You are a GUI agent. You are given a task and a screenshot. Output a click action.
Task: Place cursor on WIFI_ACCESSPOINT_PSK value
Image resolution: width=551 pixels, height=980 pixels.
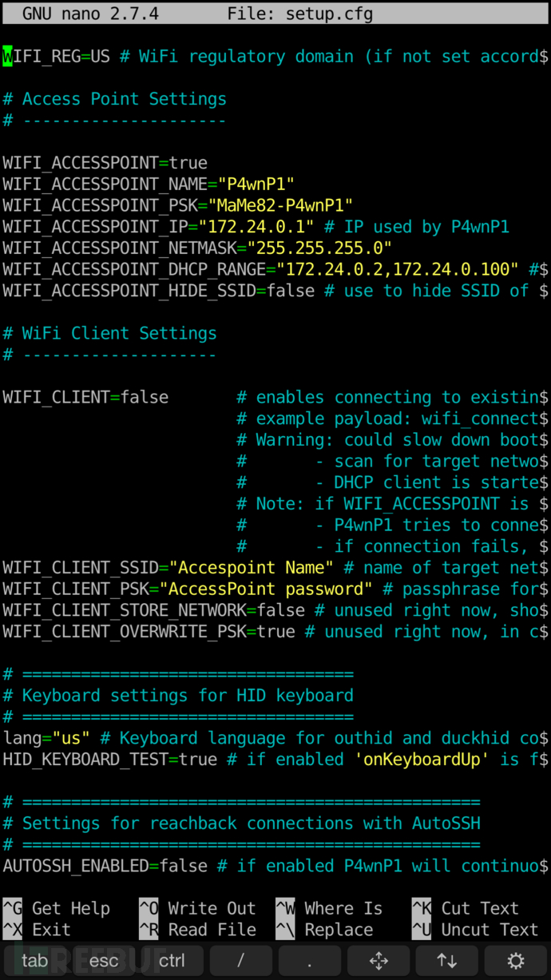tap(279, 205)
